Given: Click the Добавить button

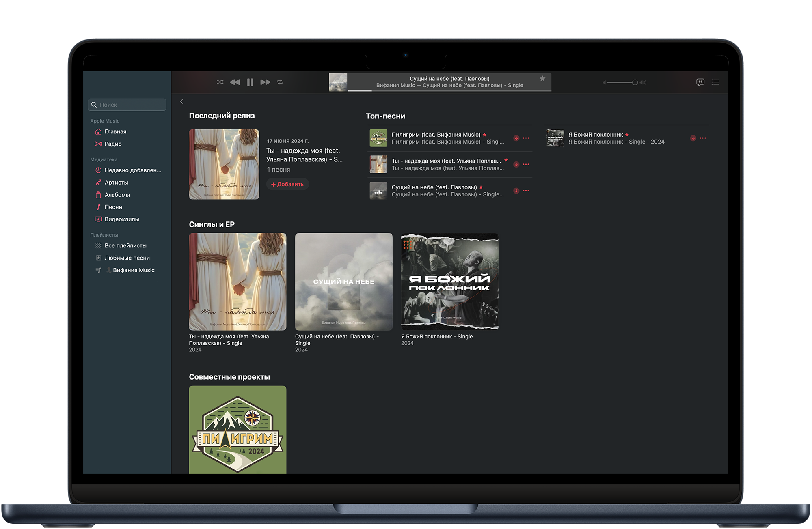Looking at the screenshot, I should pyautogui.click(x=287, y=184).
